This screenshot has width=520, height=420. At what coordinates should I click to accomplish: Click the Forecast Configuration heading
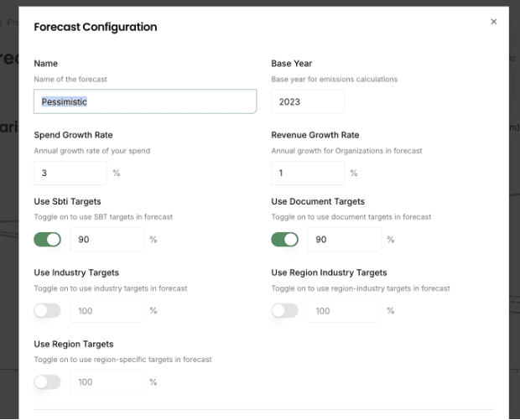pyautogui.click(x=96, y=27)
